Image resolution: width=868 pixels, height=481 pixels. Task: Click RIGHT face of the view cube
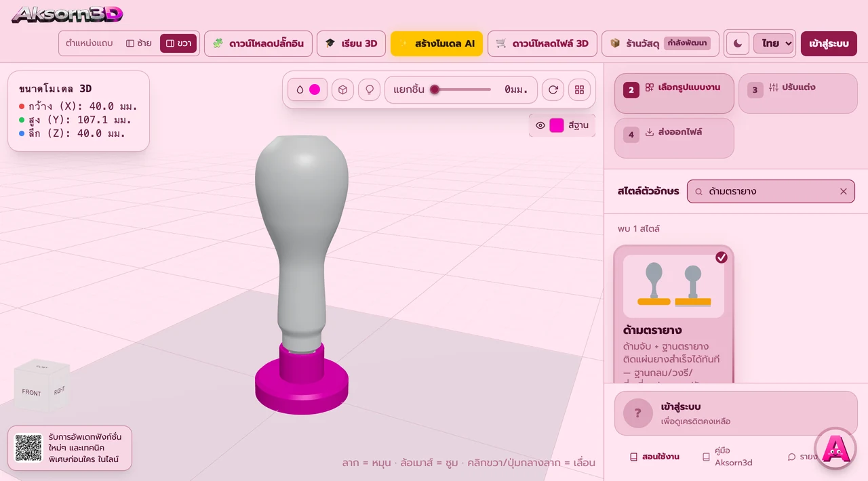(60, 390)
